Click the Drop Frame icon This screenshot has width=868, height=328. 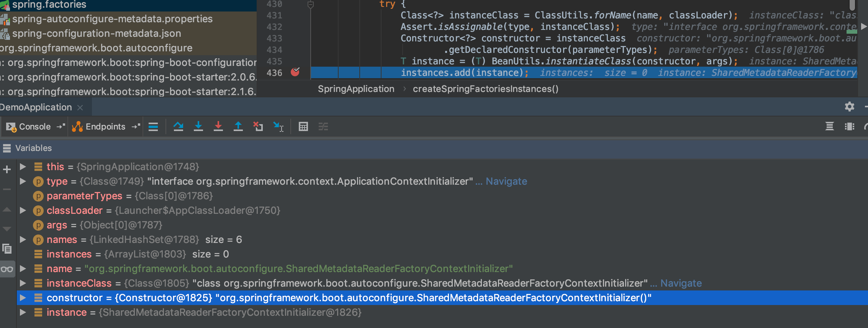[258, 126]
